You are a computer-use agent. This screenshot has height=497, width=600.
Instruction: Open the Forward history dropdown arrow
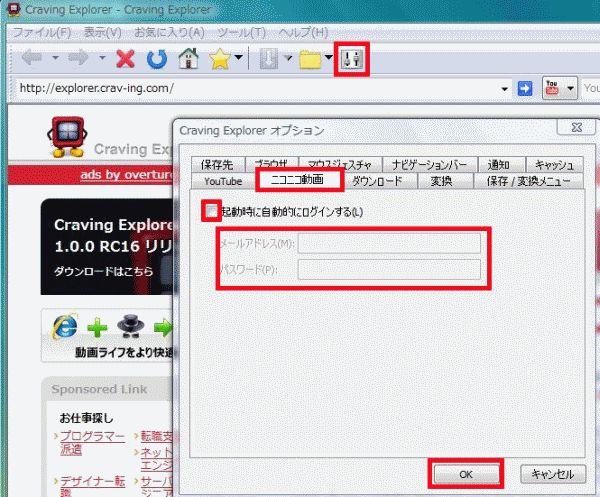[x=102, y=58]
